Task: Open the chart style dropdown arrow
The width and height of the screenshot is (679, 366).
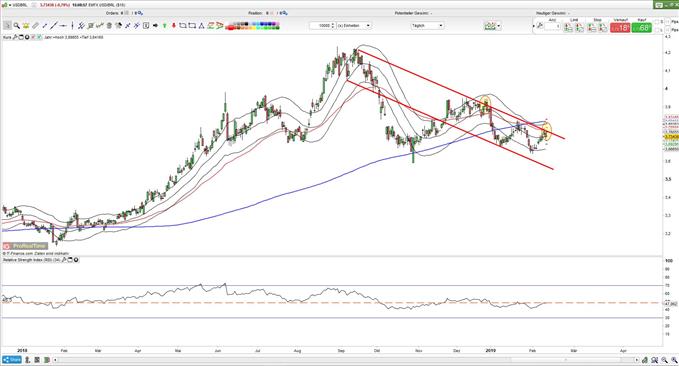Action: (x=499, y=26)
